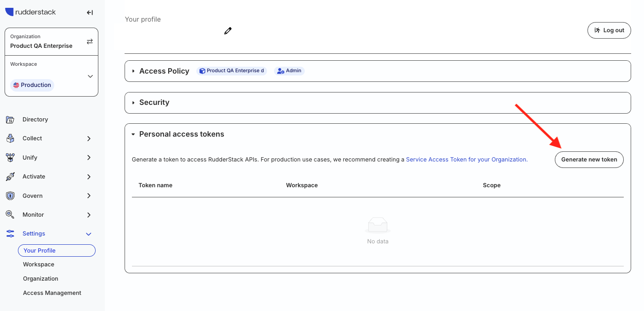Open the Workspace settings page
644x311 pixels.
[x=39, y=264]
